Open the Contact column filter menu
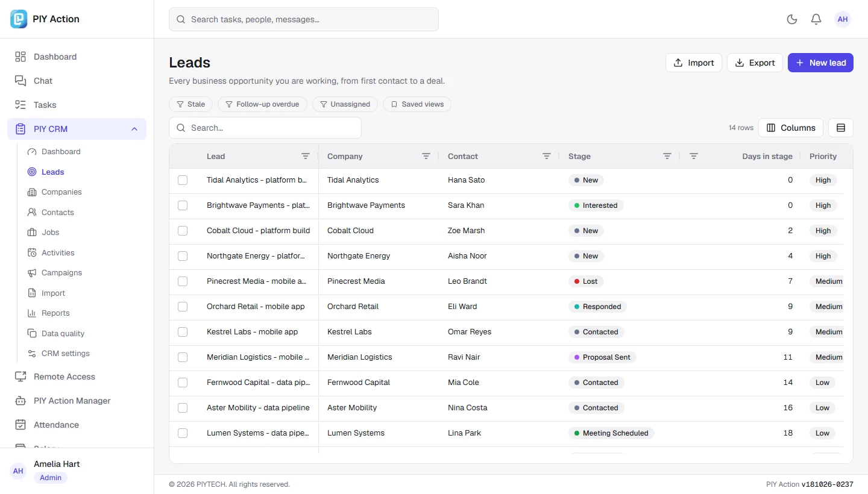This screenshot has height=494, width=868. 547,156
